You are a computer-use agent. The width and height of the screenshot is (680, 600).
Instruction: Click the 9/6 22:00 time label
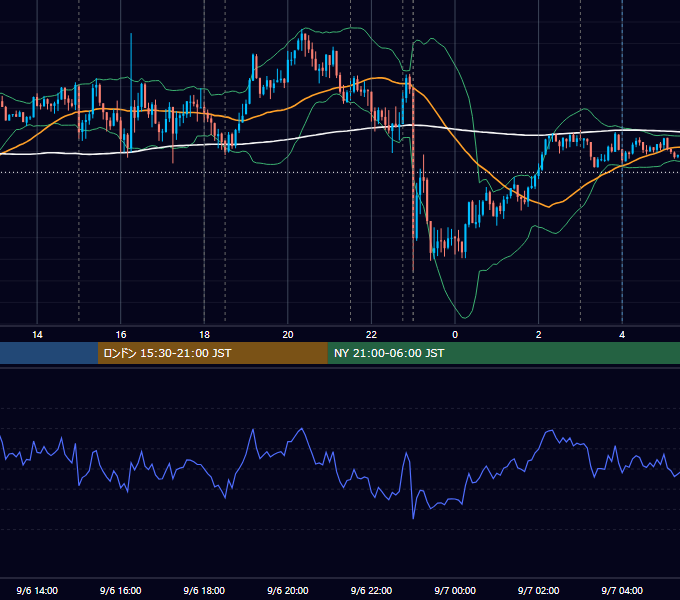[371, 590]
